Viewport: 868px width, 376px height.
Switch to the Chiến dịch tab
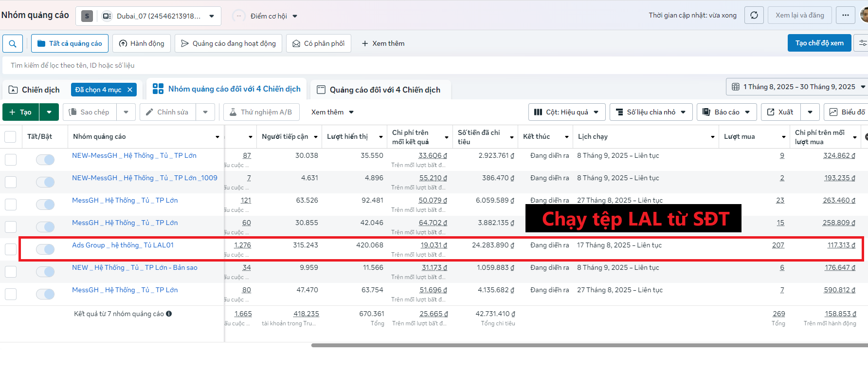(34, 90)
